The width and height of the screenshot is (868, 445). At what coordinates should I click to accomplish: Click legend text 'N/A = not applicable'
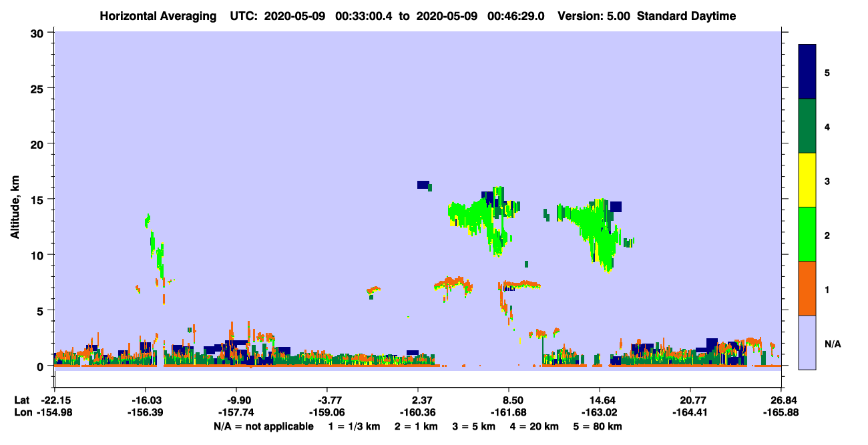tap(263, 426)
